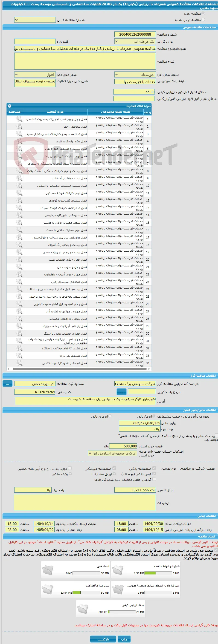Open view icon for row 24 activity

point(19,289)
